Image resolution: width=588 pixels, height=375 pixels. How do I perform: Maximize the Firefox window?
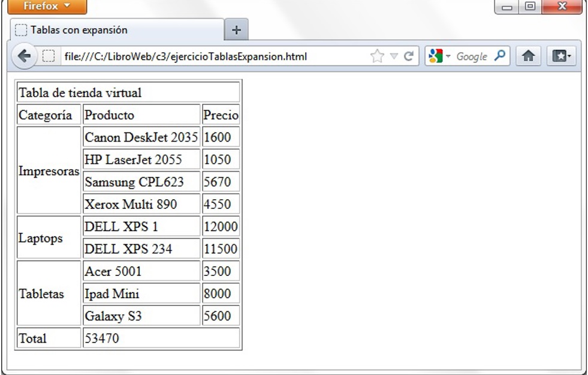(x=530, y=7)
